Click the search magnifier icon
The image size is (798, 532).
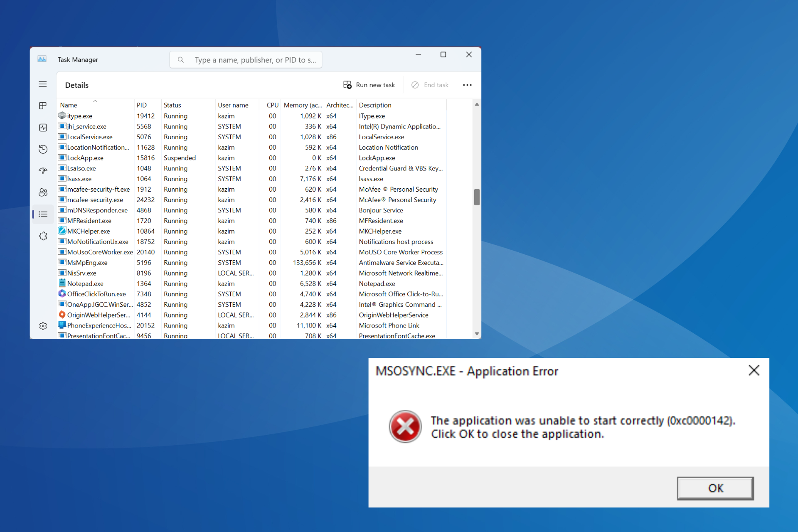[181, 60]
